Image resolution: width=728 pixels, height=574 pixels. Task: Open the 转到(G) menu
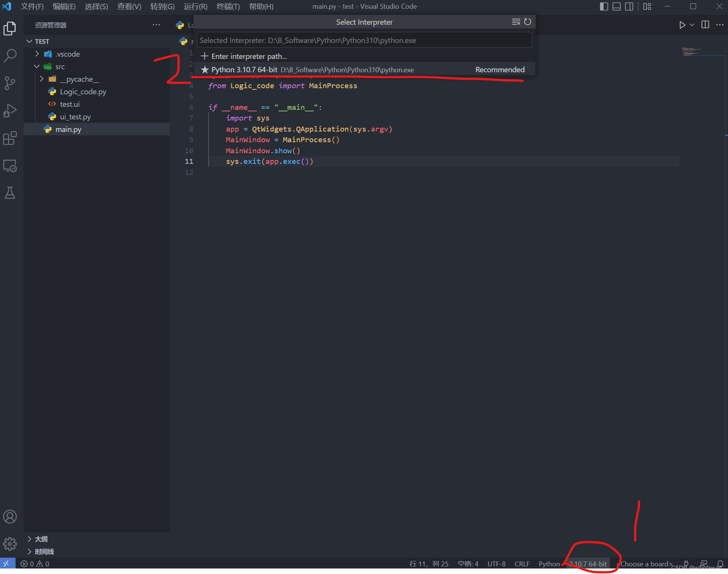pyautogui.click(x=162, y=6)
